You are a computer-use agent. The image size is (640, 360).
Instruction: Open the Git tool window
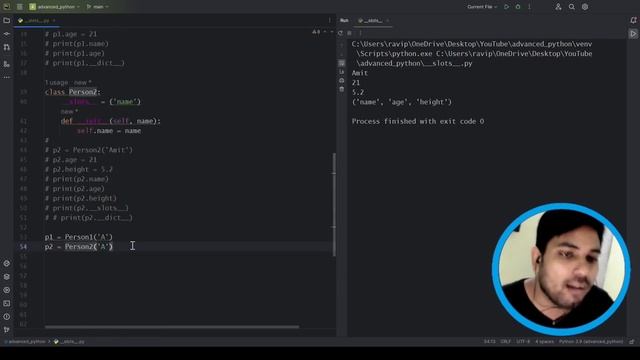click(x=7, y=329)
